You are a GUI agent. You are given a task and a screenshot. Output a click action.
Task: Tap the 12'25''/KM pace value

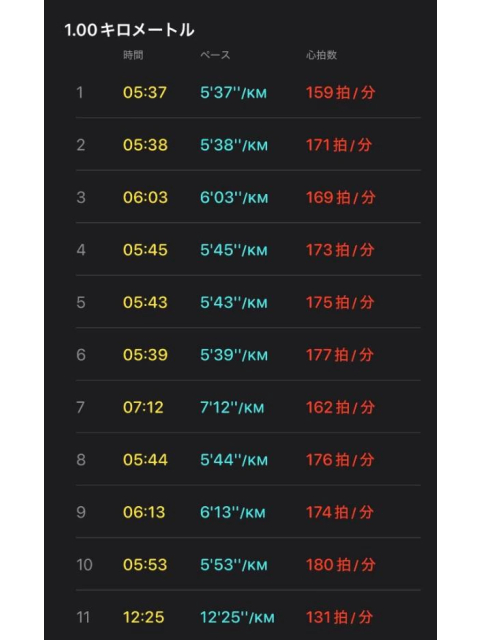(237, 617)
